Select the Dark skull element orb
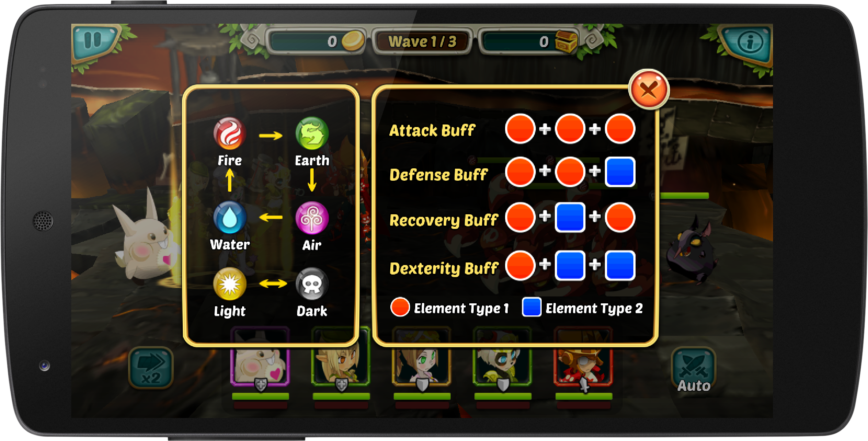This screenshot has height=441, width=868. click(312, 284)
